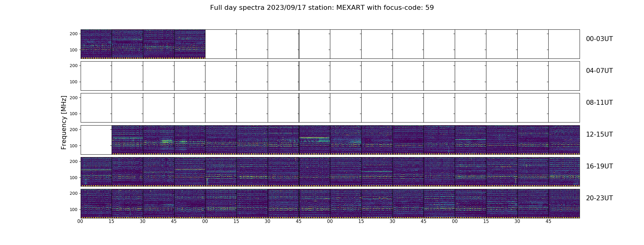The width and height of the screenshot is (644, 245).
Task: Click the 100 tick label of the 20-23UT row
Action: 74,209
